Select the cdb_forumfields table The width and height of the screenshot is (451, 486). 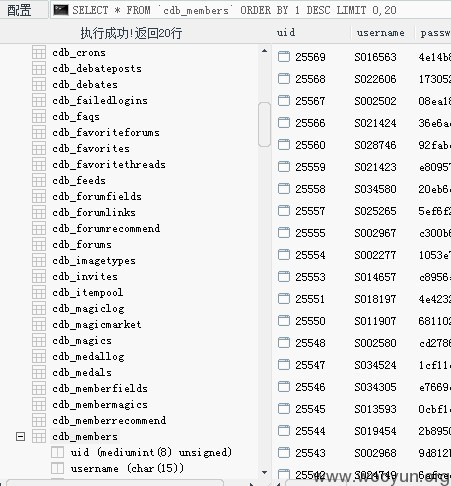tap(97, 197)
